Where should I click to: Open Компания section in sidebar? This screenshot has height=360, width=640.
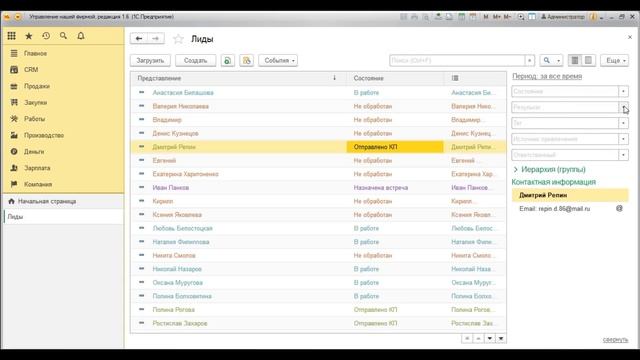[x=63, y=184]
